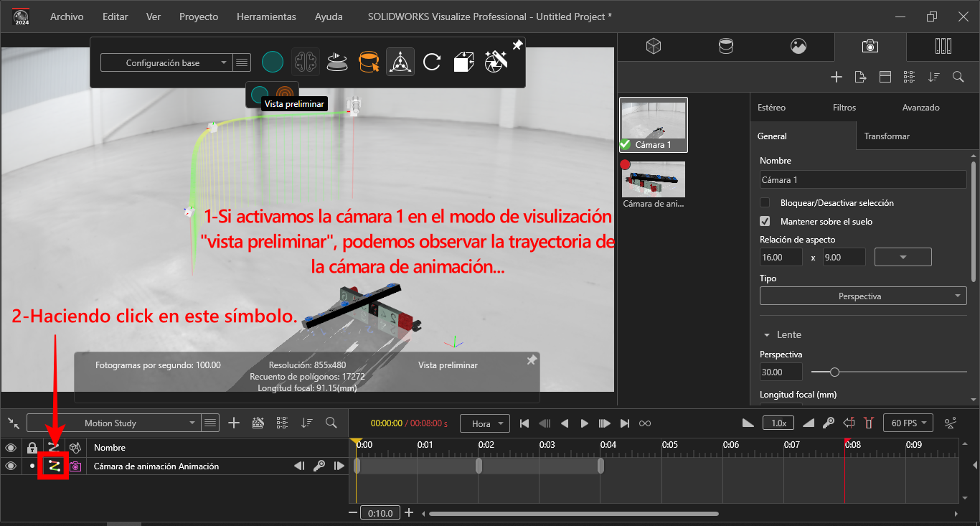
Task: Select the Cámara 1 thumbnail
Action: [x=654, y=125]
